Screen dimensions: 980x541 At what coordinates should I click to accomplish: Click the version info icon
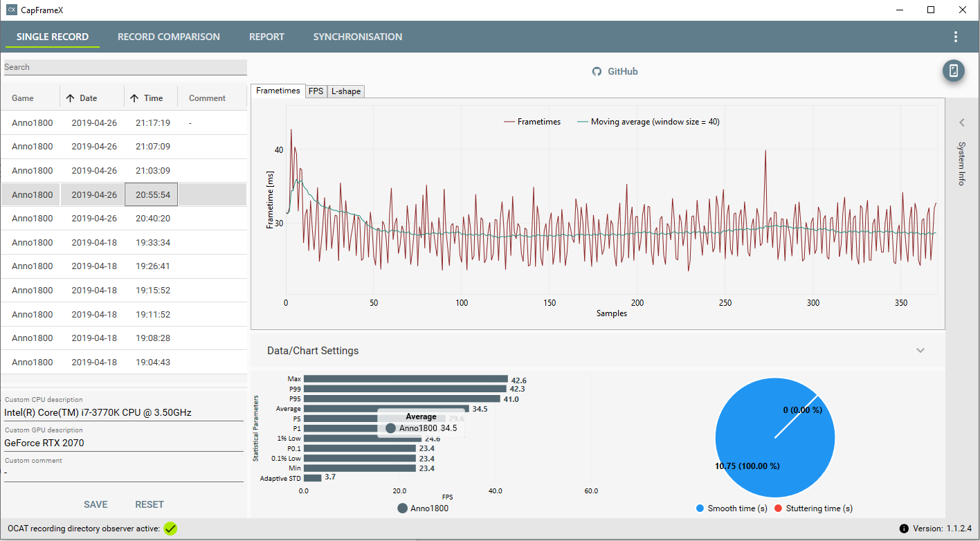pos(904,529)
